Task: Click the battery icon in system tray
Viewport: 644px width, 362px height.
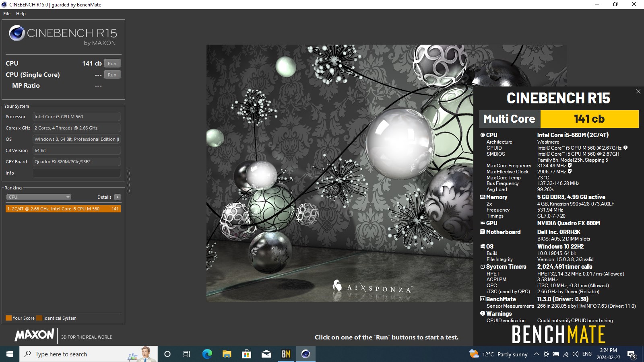Action: tap(556, 354)
